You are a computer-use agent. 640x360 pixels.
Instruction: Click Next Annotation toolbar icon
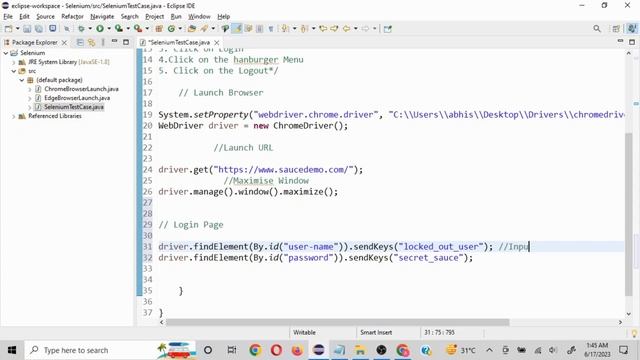[284, 29]
